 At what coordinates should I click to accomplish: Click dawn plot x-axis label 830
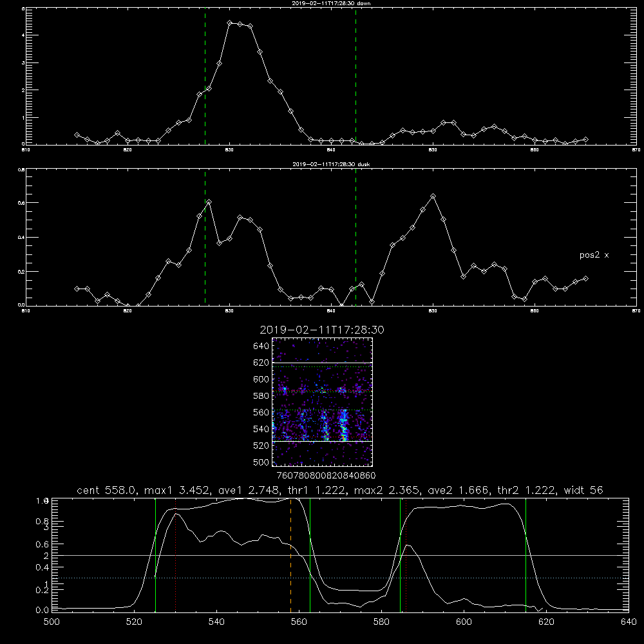pyautogui.click(x=230, y=150)
